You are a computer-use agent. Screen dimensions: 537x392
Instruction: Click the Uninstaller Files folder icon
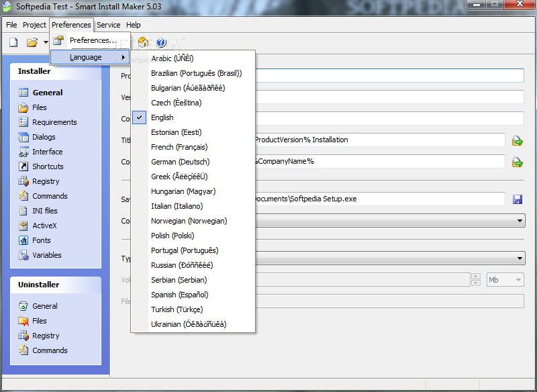(x=23, y=321)
